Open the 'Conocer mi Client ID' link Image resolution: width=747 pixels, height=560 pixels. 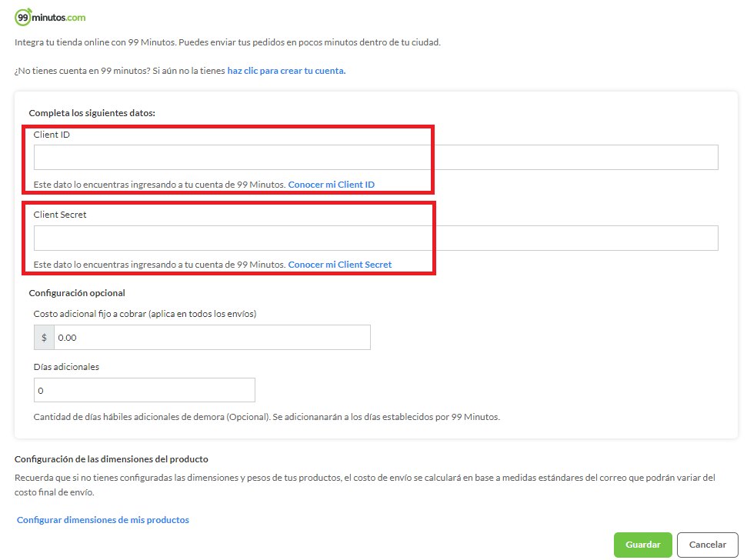pyautogui.click(x=331, y=185)
